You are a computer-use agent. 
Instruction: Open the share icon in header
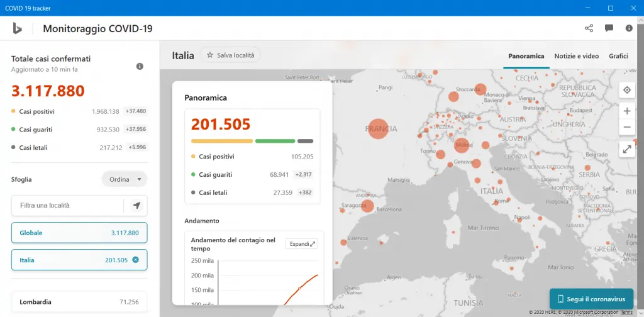tap(589, 28)
